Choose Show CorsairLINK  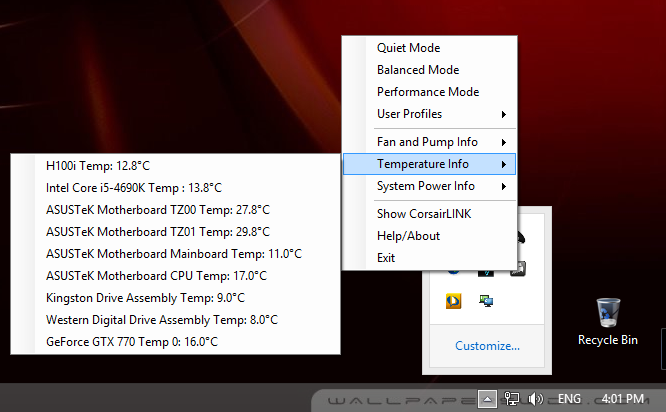tap(429, 214)
